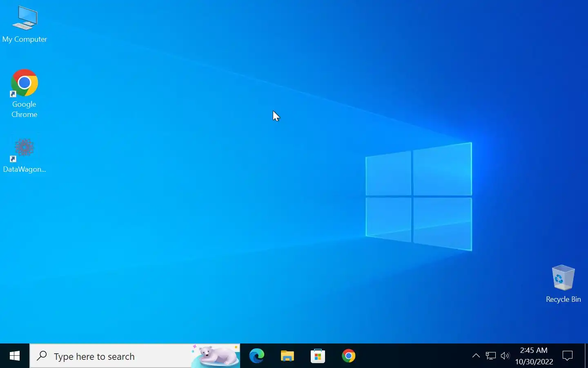Show hidden system tray icons
The height and width of the screenshot is (368, 588).
tap(476, 356)
